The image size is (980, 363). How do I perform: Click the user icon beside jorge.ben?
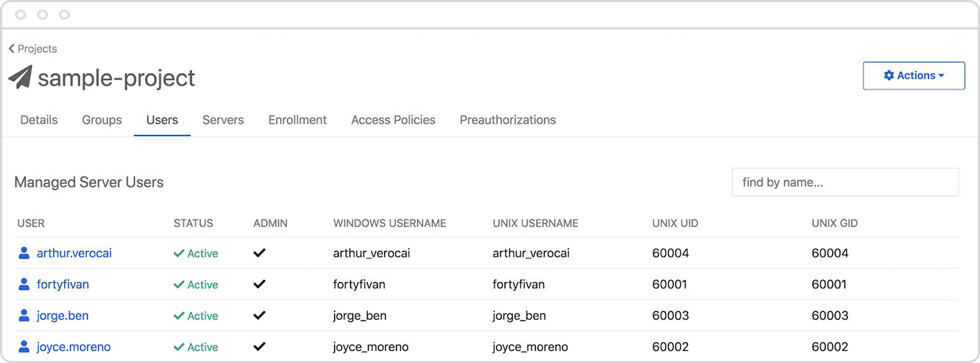coord(24,316)
